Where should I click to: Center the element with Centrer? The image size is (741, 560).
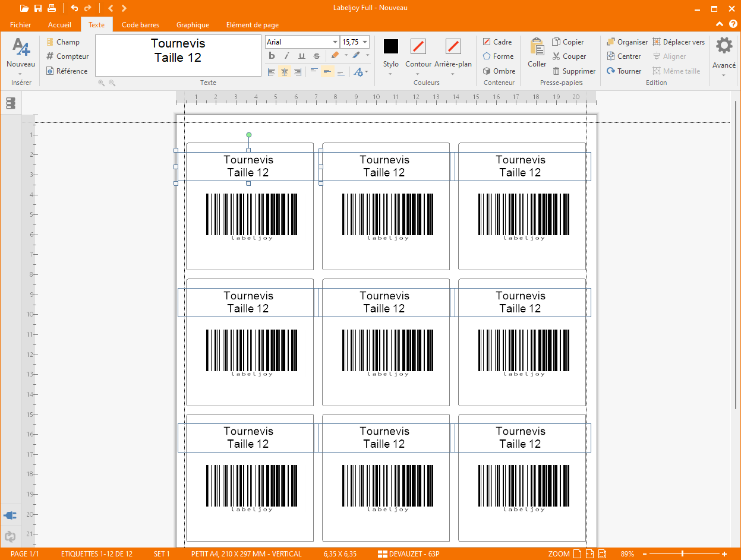click(624, 56)
